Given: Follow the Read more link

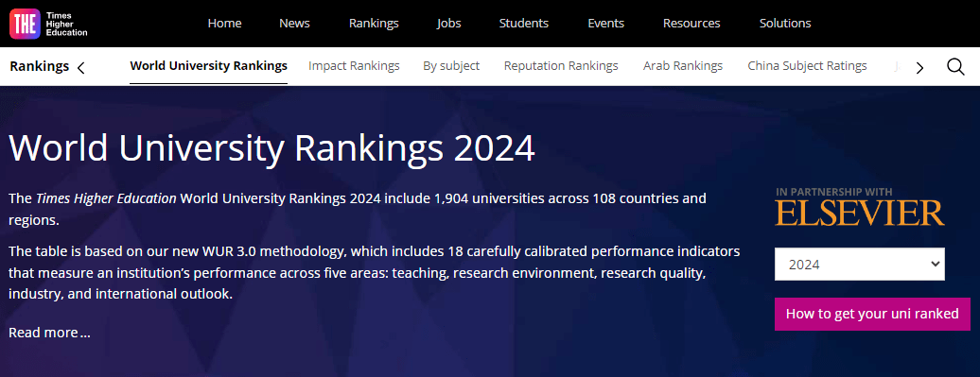Looking at the screenshot, I should tap(49, 332).
